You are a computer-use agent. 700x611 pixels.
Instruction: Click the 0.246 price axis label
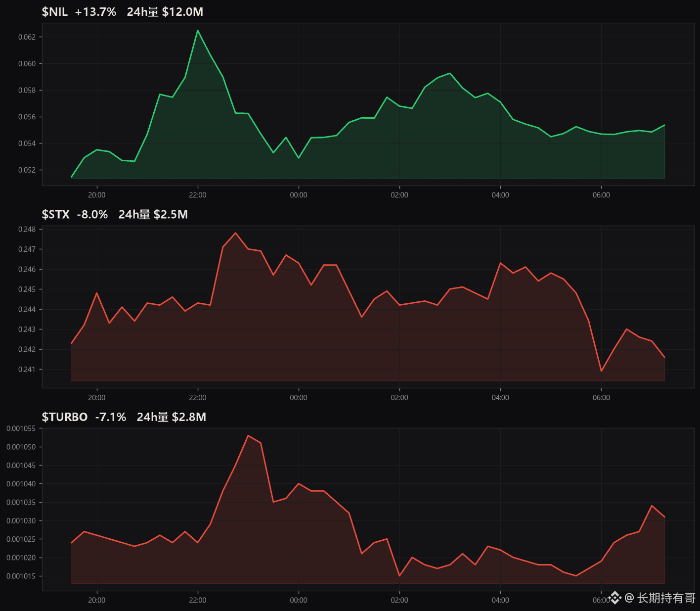click(x=27, y=270)
